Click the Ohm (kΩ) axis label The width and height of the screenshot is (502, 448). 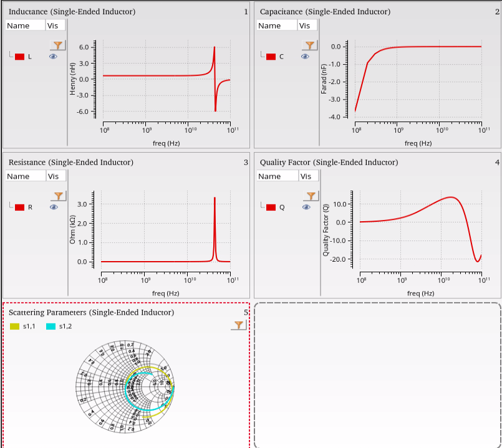(x=72, y=229)
